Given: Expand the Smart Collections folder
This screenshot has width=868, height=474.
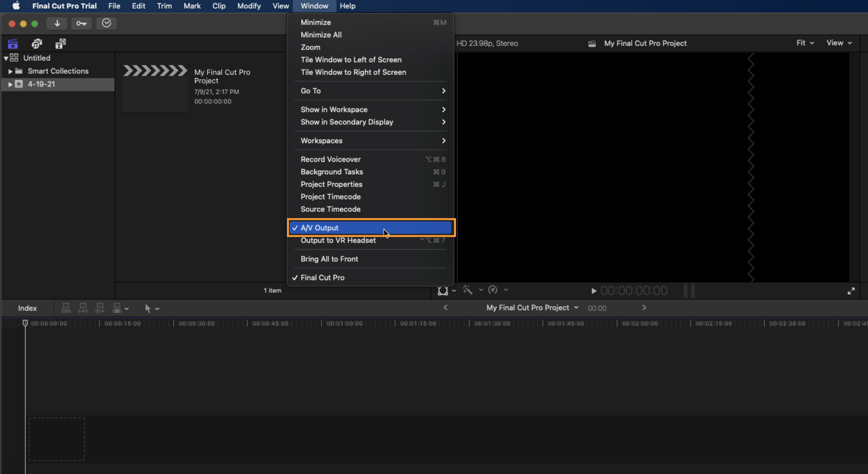Looking at the screenshot, I should coord(10,71).
